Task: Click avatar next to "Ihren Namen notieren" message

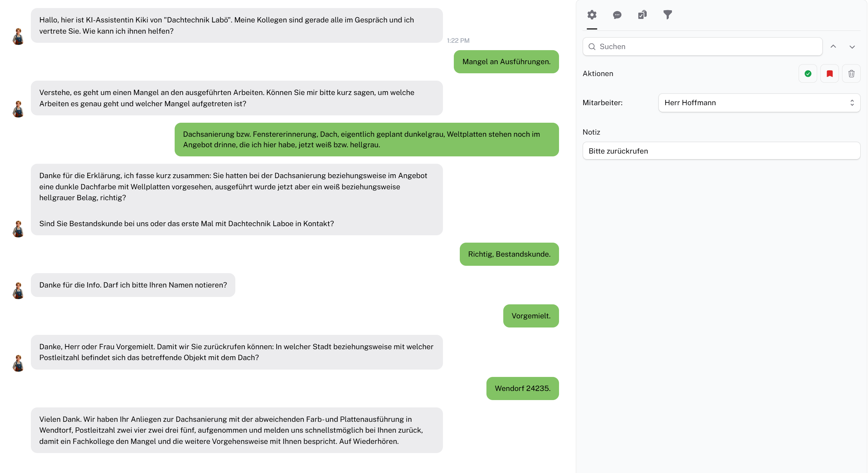Action: pyautogui.click(x=18, y=291)
